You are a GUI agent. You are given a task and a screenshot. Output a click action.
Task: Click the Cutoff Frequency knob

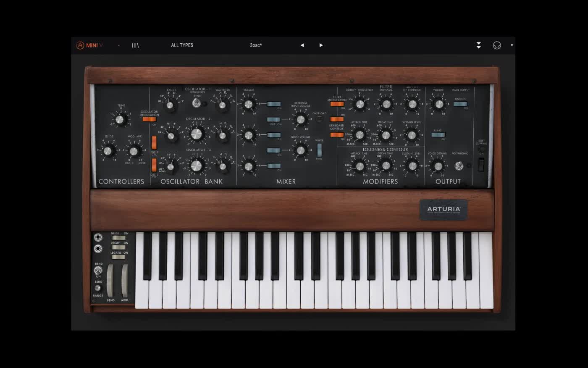pos(360,104)
